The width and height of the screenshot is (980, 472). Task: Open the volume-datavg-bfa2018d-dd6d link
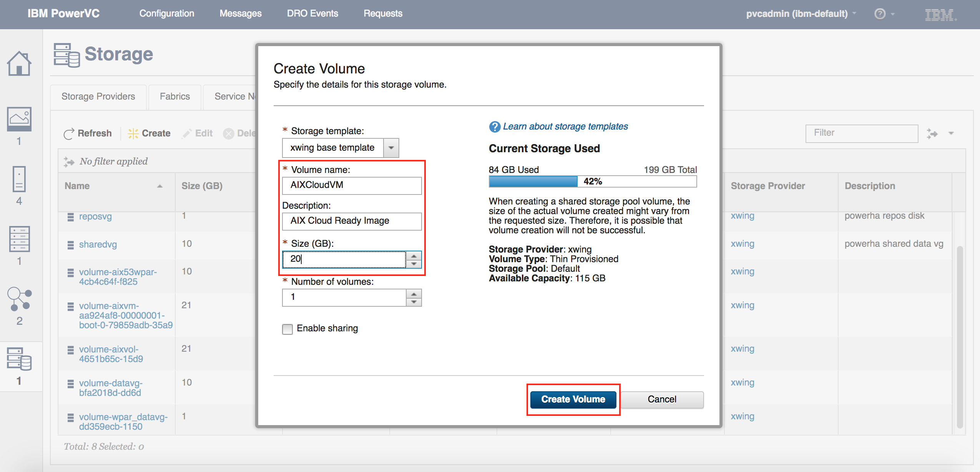coord(111,388)
